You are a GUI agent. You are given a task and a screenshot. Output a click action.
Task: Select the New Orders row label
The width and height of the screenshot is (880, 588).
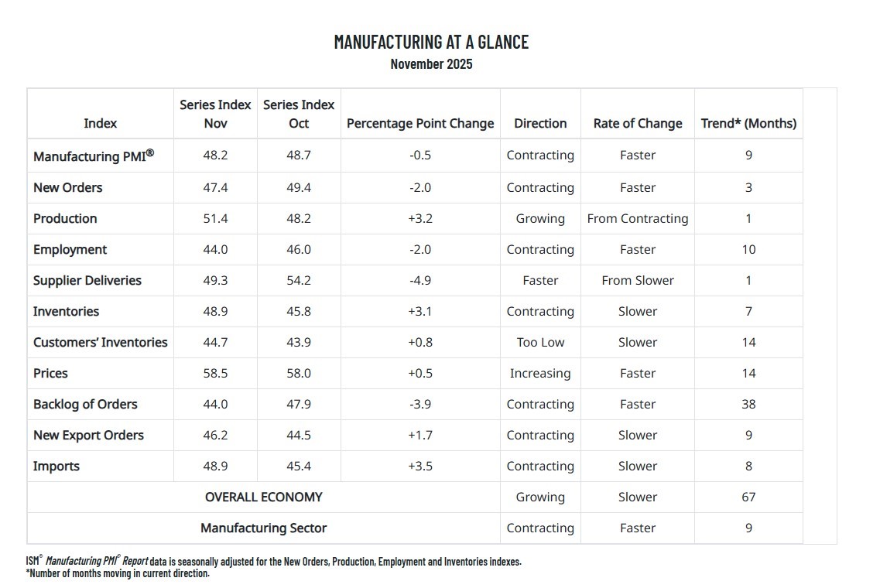tap(67, 187)
